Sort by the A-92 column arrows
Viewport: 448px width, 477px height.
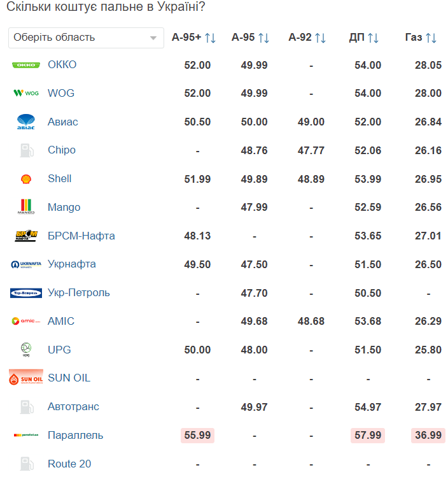pos(320,38)
